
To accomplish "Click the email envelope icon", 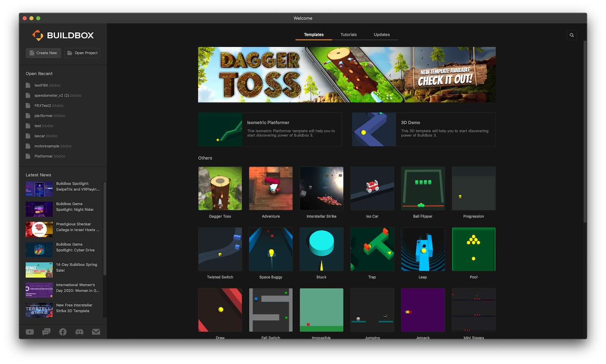I will pyautogui.click(x=96, y=332).
